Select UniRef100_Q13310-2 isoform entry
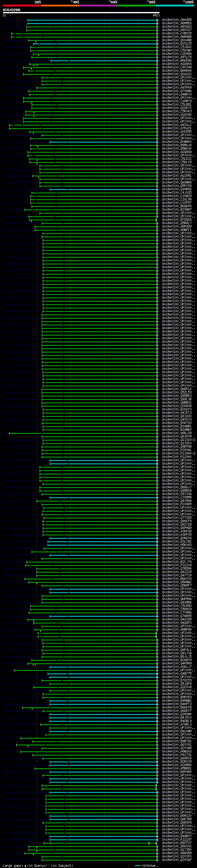Screen dimensions: 197x868 (x=179, y=440)
